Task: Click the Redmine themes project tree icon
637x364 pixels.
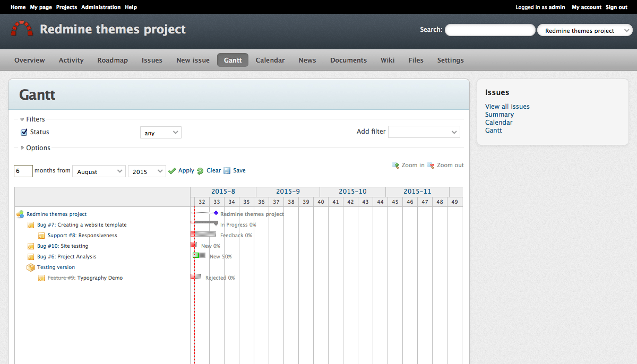Action: point(20,214)
